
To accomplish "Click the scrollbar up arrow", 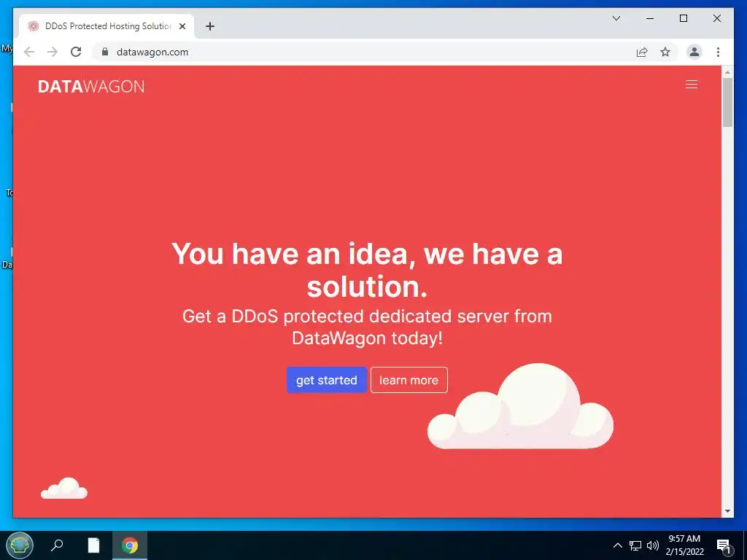I will (x=727, y=72).
